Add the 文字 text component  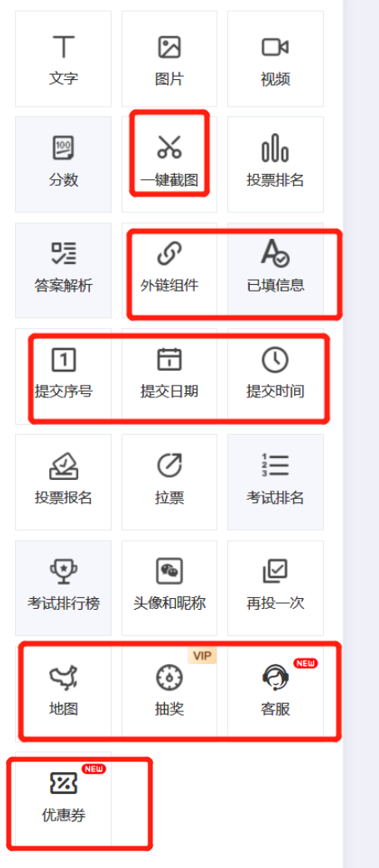tap(63, 58)
